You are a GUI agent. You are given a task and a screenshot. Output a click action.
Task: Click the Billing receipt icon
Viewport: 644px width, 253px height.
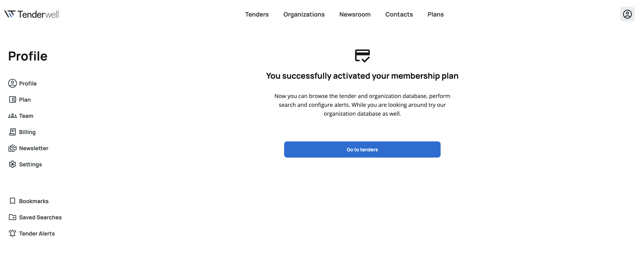[x=12, y=132]
